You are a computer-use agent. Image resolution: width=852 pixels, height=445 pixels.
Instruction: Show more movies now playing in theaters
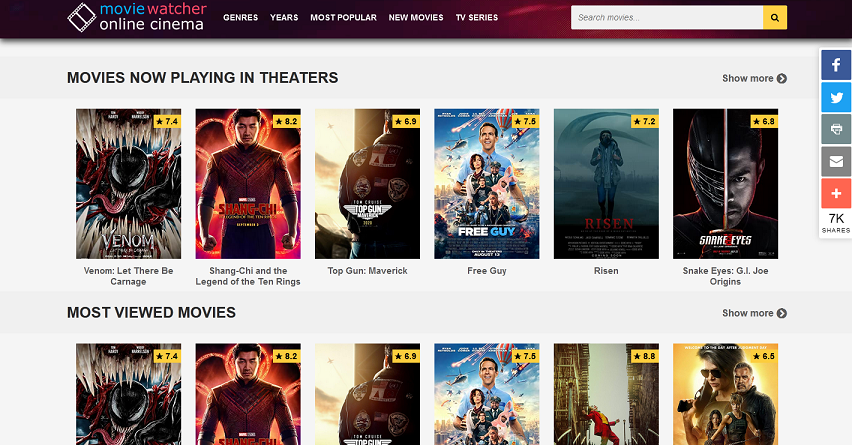(754, 78)
